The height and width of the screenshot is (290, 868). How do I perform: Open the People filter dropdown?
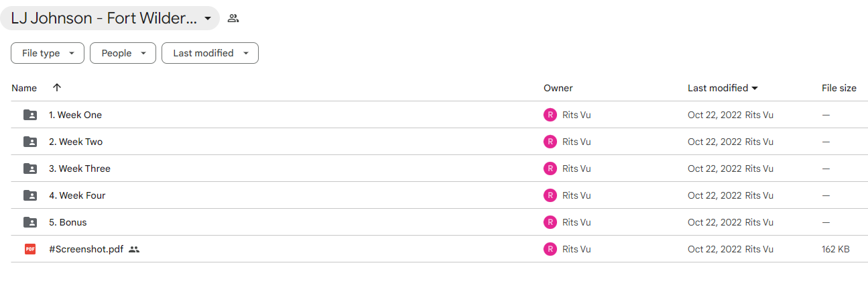point(123,53)
